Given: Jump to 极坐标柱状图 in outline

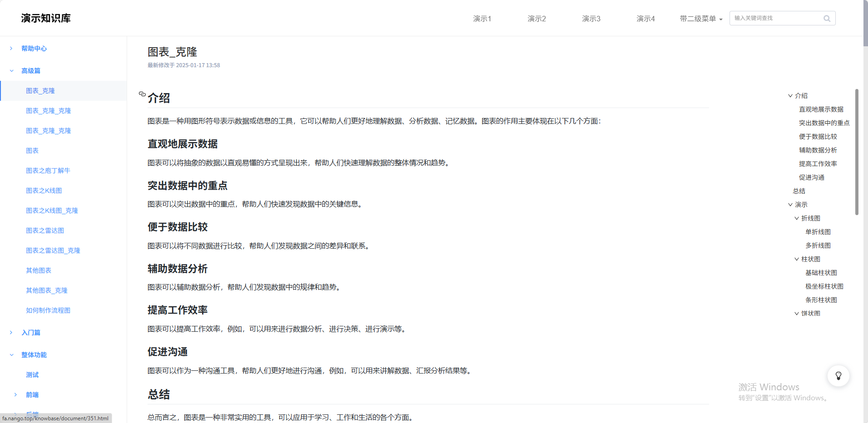Looking at the screenshot, I should coord(824,286).
